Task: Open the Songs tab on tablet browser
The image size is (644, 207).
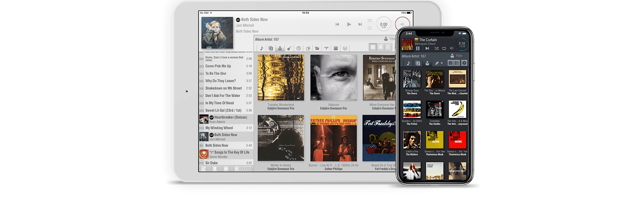Action: pos(262,48)
